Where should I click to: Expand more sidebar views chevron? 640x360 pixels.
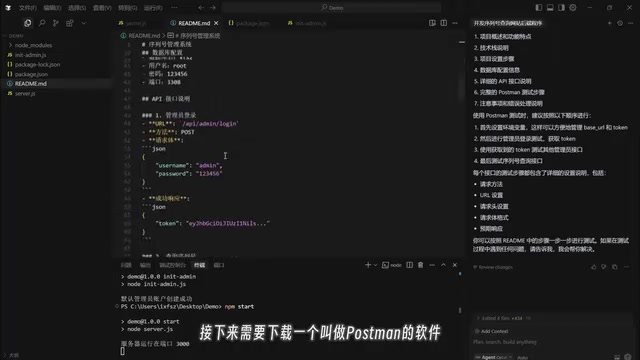coord(84,23)
